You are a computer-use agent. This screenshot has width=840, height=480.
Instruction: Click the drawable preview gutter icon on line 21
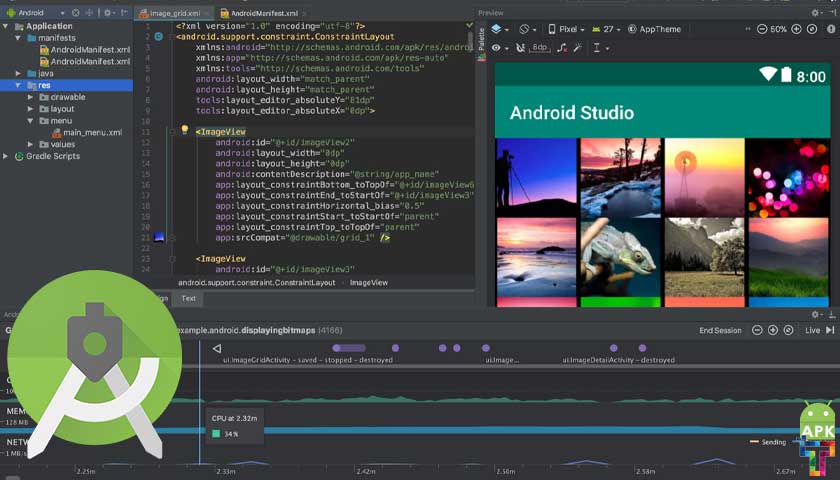[x=159, y=237]
